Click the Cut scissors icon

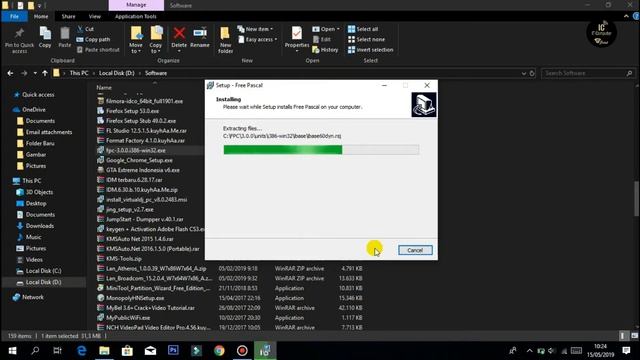(80, 29)
